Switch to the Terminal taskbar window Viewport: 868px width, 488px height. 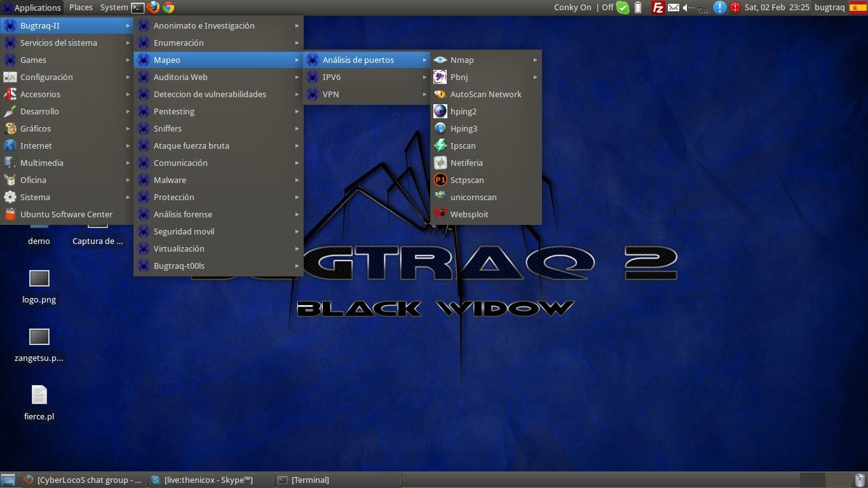coord(338,480)
